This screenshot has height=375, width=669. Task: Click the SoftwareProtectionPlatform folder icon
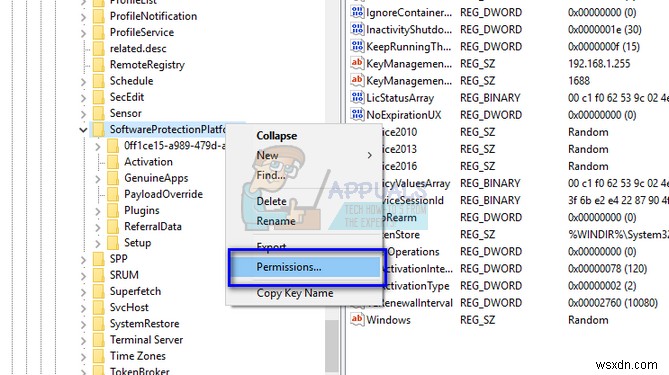pyautogui.click(x=99, y=130)
